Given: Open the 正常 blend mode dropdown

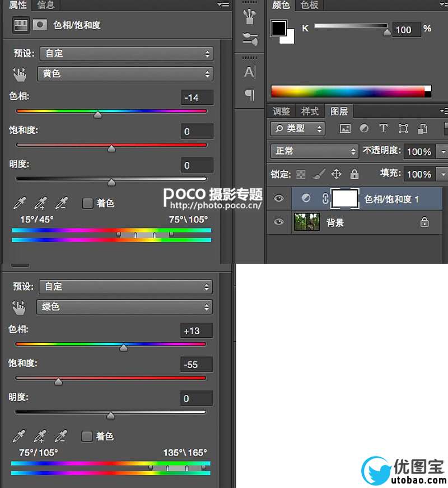Looking at the screenshot, I should click(315, 151).
